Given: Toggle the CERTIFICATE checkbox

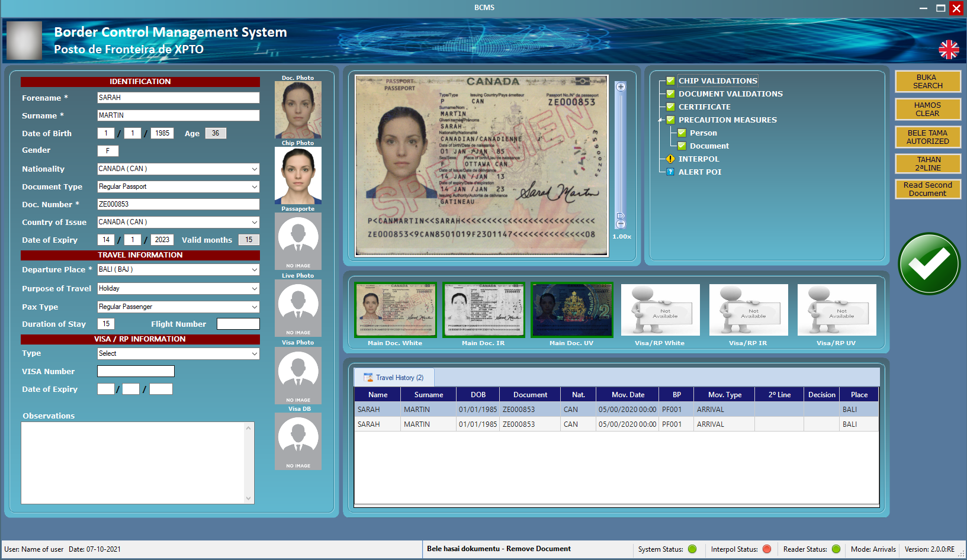Looking at the screenshot, I should click(x=670, y=107).
